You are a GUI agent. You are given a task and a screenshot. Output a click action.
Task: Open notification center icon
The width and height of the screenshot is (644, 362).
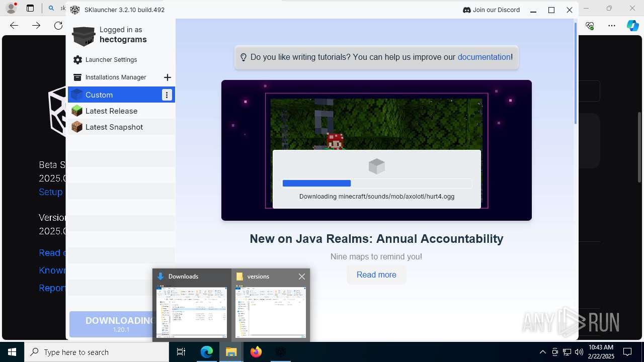click(627, 352)
